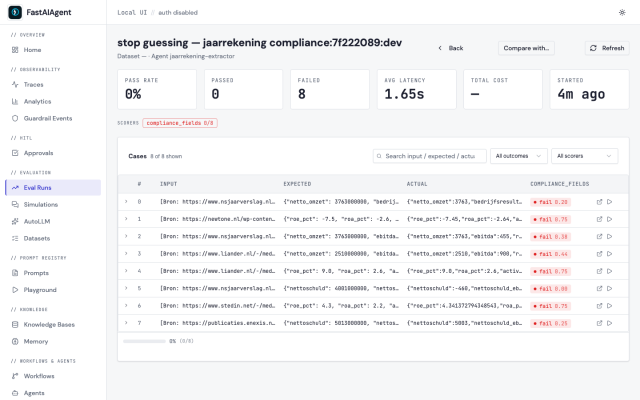Click the Knowledge Bases sidebar icon

pyautogui.click(x=15, y=324)
